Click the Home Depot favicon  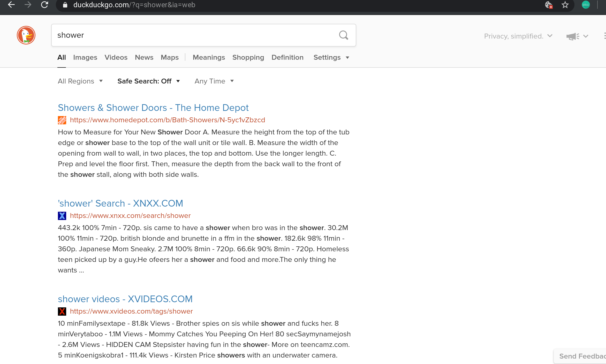(x=62, y=120)
